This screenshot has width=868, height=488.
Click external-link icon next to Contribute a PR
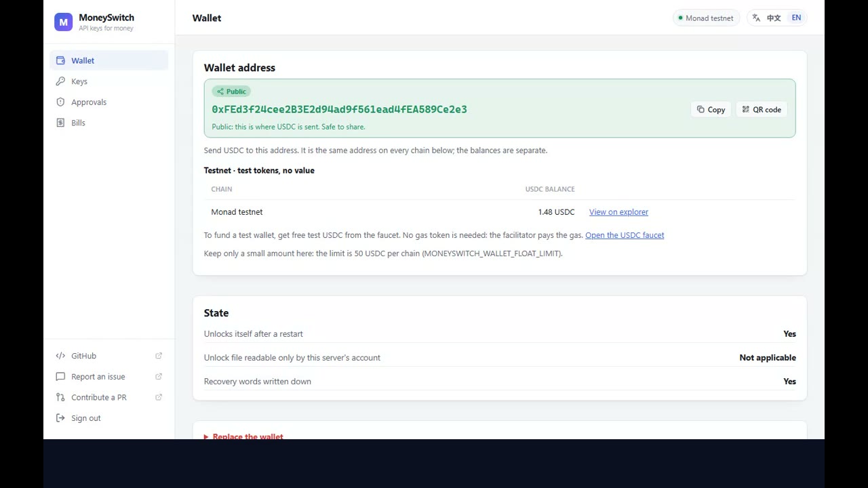click(x=159, y=397)
